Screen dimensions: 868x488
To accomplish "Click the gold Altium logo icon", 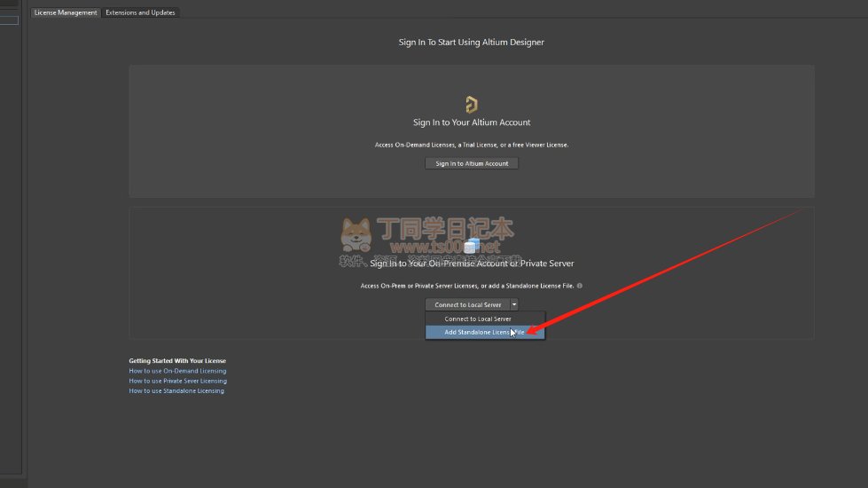I will point(472,105).
